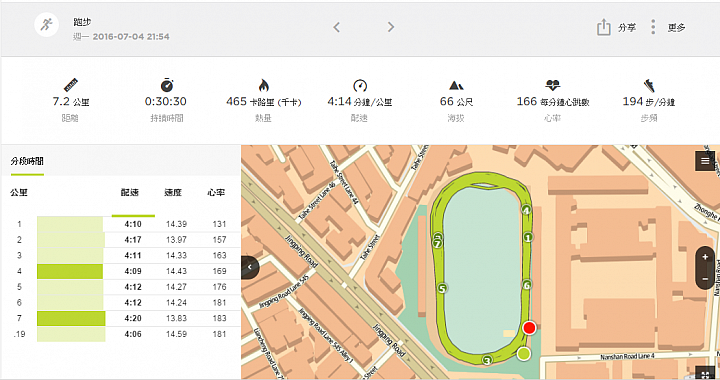The width and height of the screenshot is (720, 380).
Task: Click kilometer 3 marker on map
Action: (487, 360)
